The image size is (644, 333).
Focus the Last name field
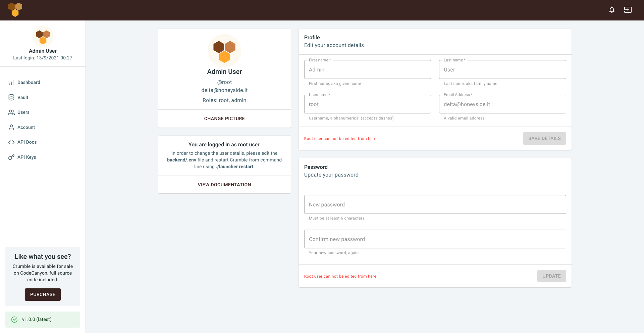coord(502,70)
